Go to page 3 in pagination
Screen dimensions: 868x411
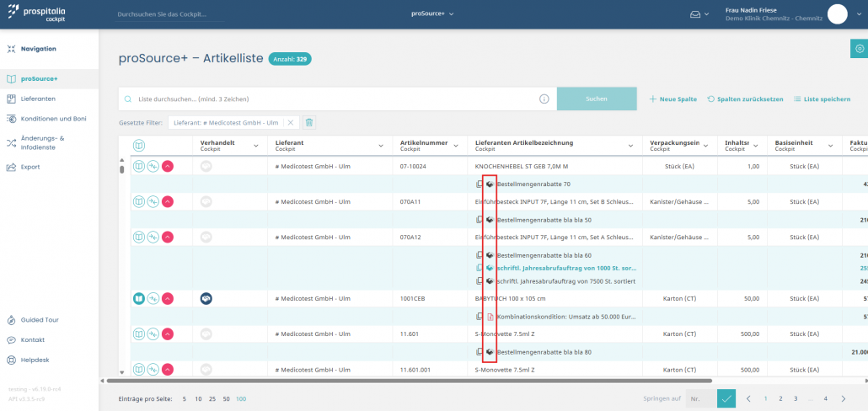tap(796, 398)
